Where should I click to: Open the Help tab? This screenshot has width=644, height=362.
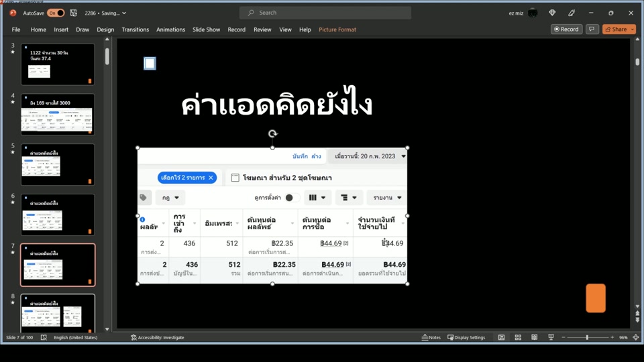305,29
